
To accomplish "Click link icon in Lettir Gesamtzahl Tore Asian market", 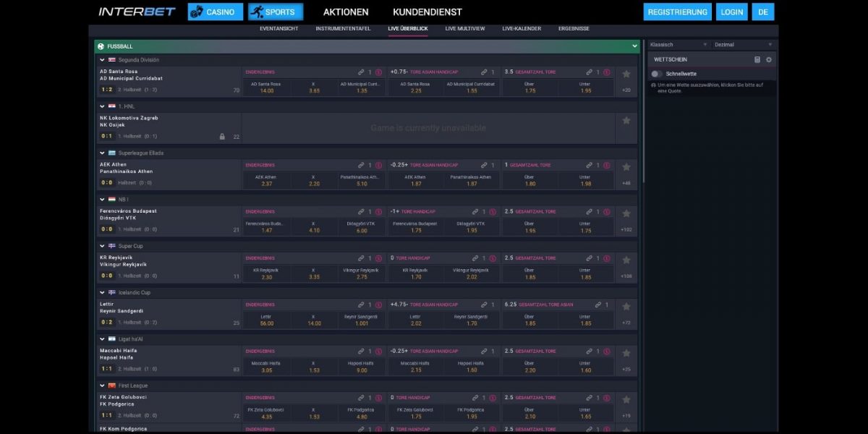I will click(x=597, y=305).
